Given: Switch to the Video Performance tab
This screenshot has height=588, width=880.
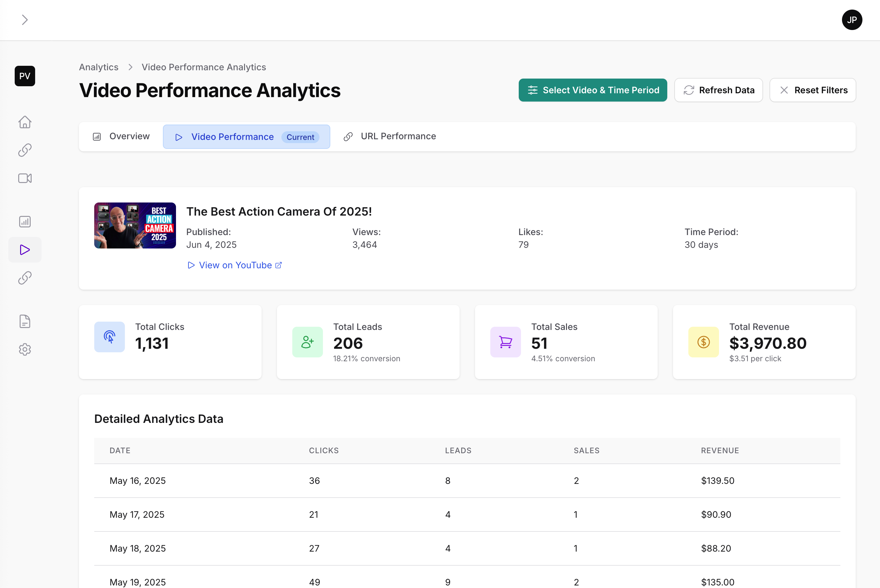Looking at the screenshot, I should (246, 137).
